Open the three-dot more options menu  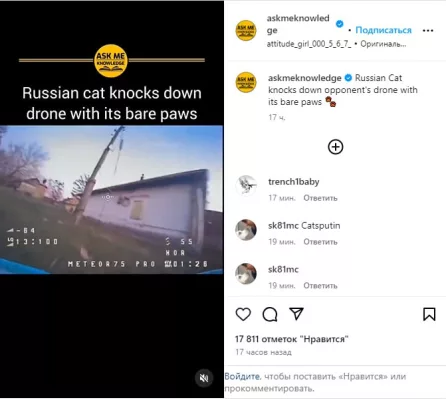(x=428, y=30)
